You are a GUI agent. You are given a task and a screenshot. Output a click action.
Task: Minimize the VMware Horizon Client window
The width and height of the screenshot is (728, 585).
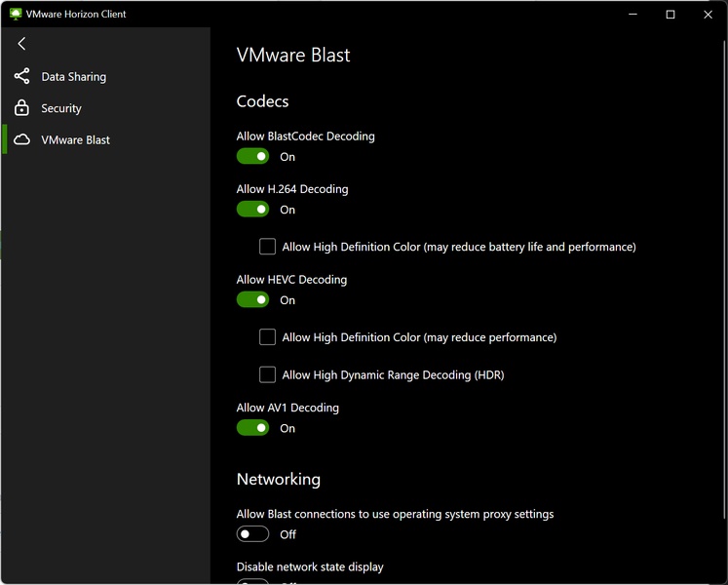[633, 15]
